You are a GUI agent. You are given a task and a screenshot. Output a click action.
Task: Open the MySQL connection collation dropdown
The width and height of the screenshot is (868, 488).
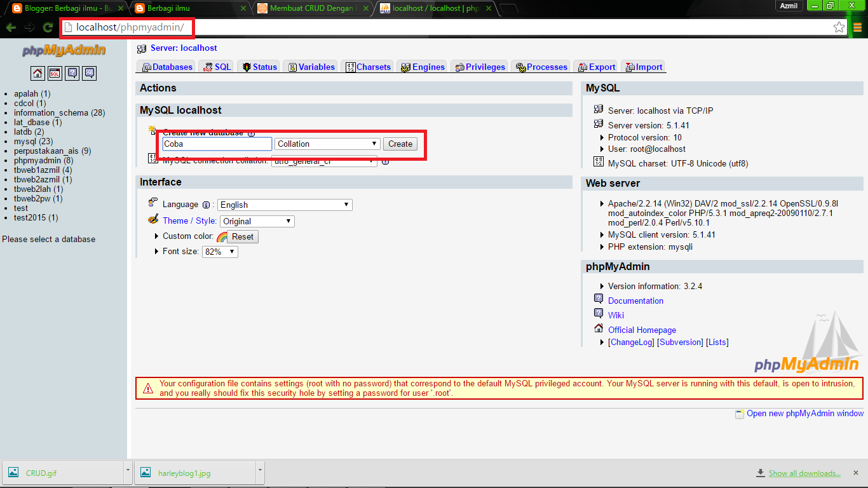pos(324,161)
